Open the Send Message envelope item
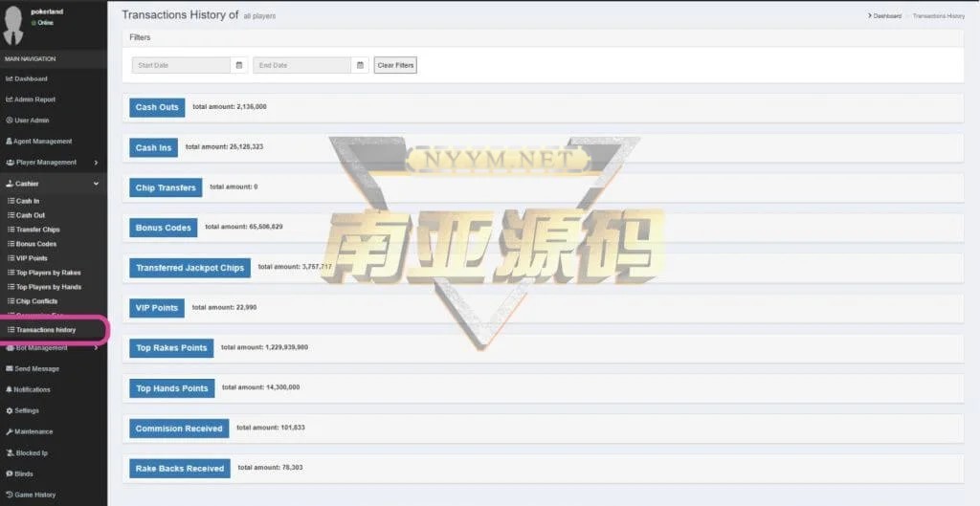The width and height of the screenshot is (980, 506). 36,368
